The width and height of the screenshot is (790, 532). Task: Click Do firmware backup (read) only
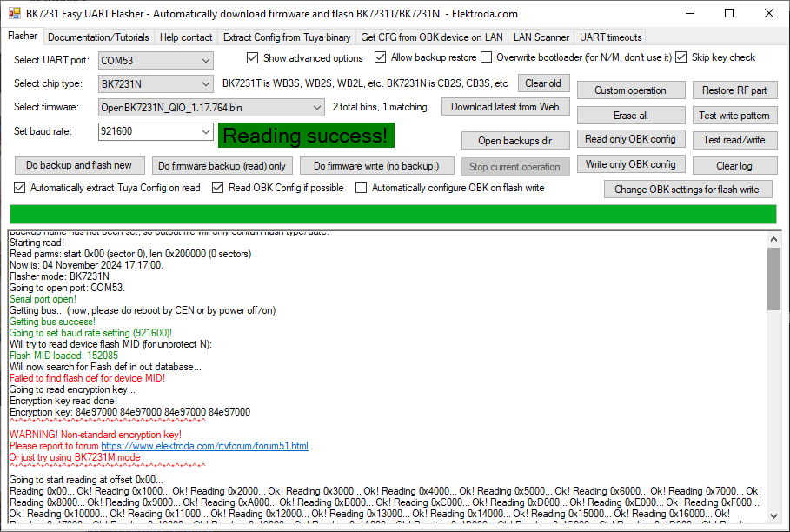pos(222,166)
